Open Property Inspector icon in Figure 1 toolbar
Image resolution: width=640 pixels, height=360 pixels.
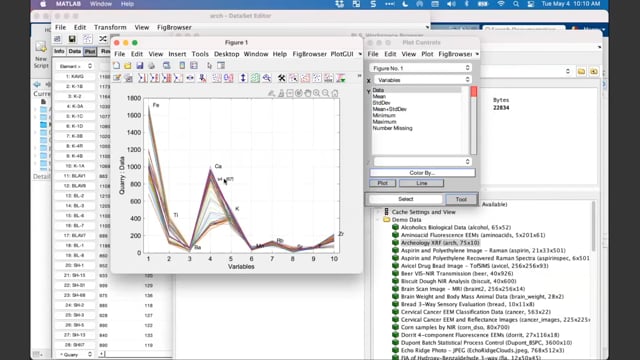(x=221, y=66)
